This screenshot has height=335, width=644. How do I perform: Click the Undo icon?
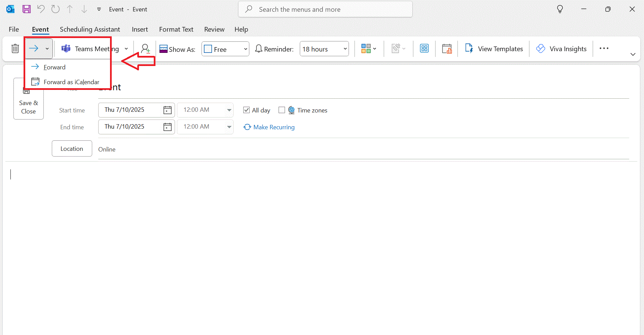click(41, 9)
